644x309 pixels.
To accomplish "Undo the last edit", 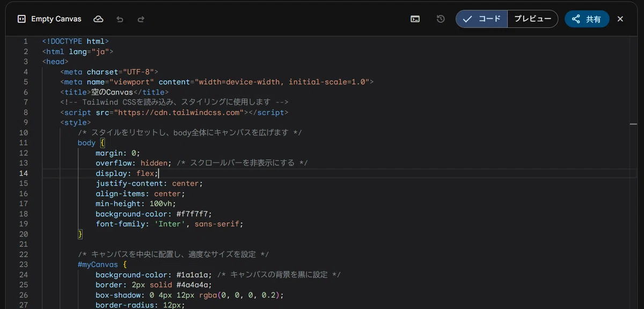I will tap(120, 19).
